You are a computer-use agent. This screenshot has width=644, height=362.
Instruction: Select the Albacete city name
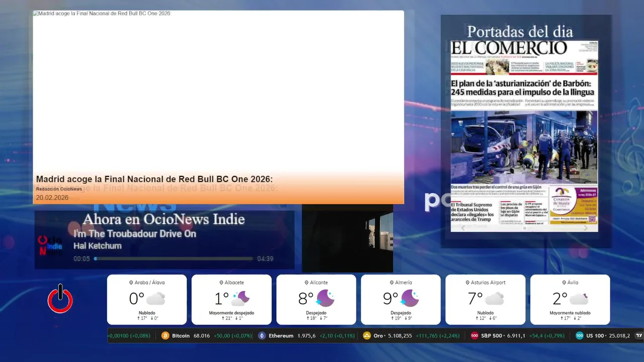tap(234, 283)
